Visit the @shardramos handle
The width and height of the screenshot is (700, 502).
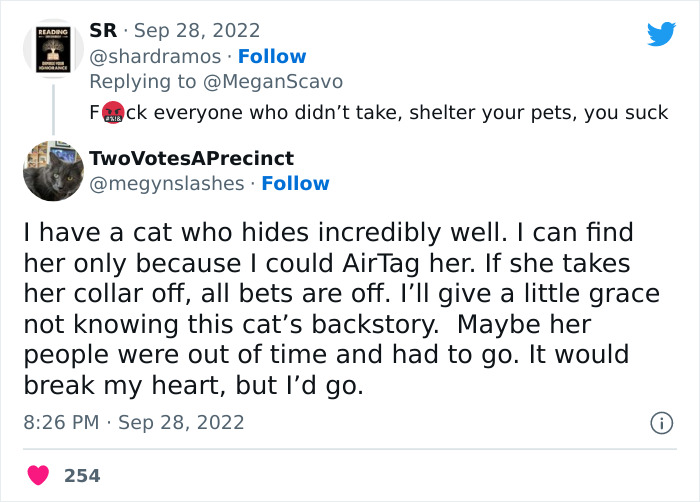pos(158,57)
